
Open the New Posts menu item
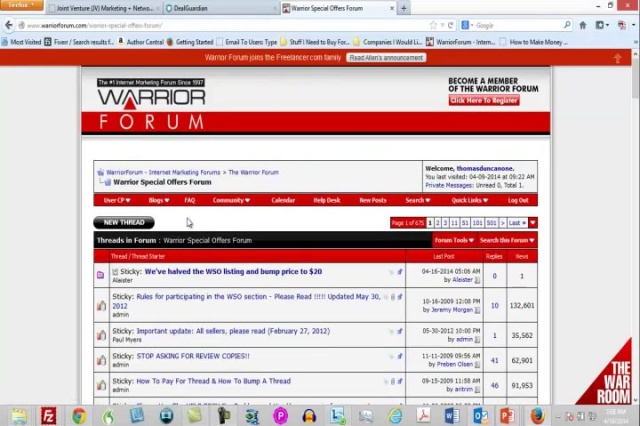click(x=373, y=200)
